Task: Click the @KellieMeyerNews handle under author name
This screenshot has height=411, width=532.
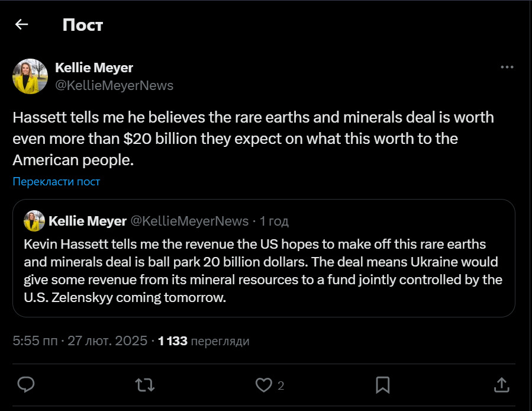Action: point(114,85)
